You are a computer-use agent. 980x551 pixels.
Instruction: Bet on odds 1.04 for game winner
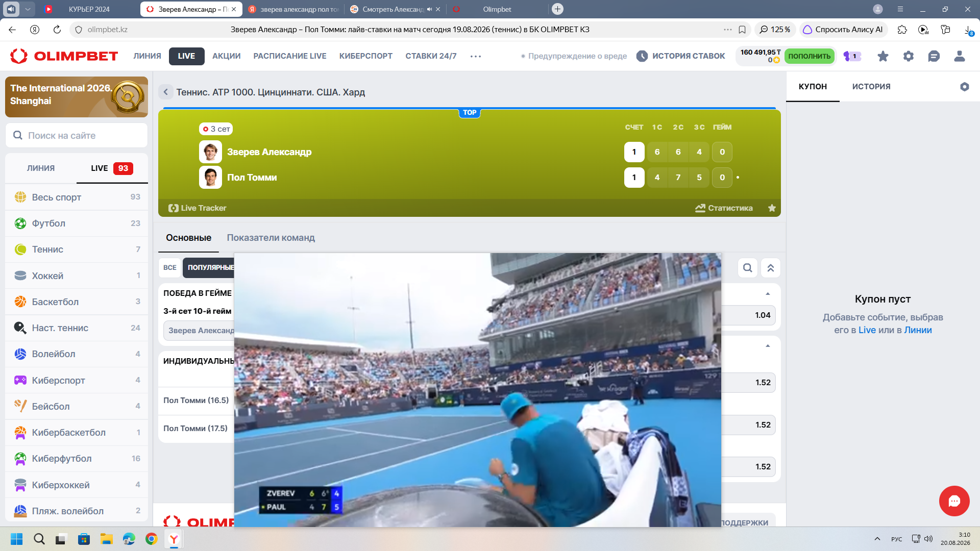[748, 315]
